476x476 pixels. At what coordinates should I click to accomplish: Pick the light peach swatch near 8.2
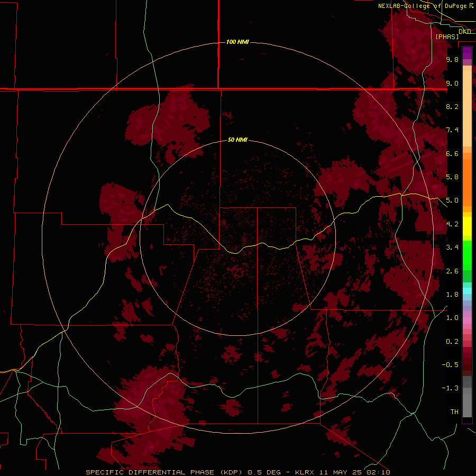(x=467, y=108)
